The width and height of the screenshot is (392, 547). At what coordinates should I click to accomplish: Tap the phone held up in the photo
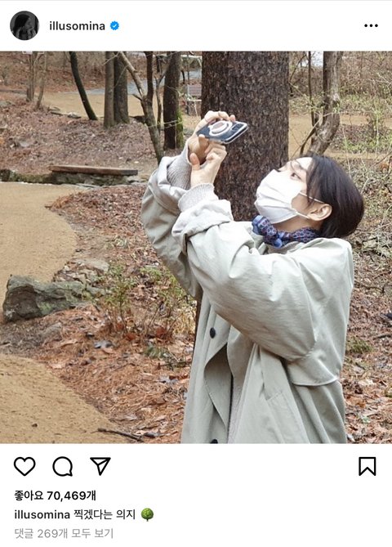(x=222, y=131)
